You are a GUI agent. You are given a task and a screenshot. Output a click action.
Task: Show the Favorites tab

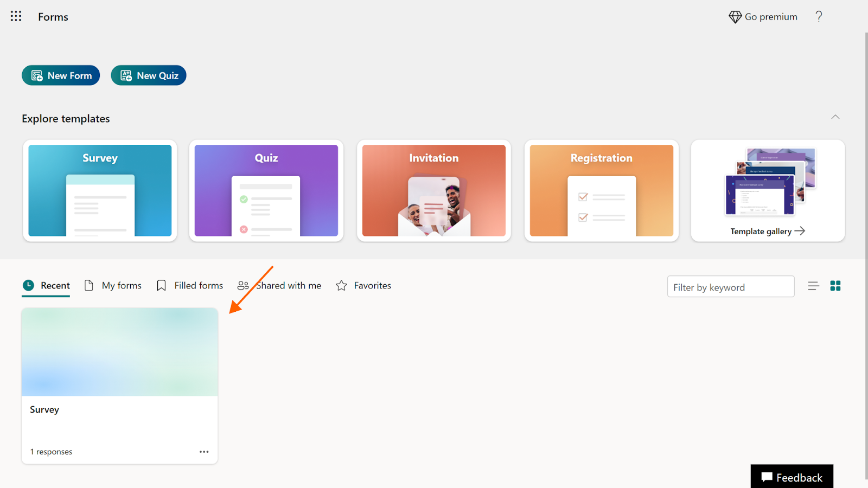[363, 286]
